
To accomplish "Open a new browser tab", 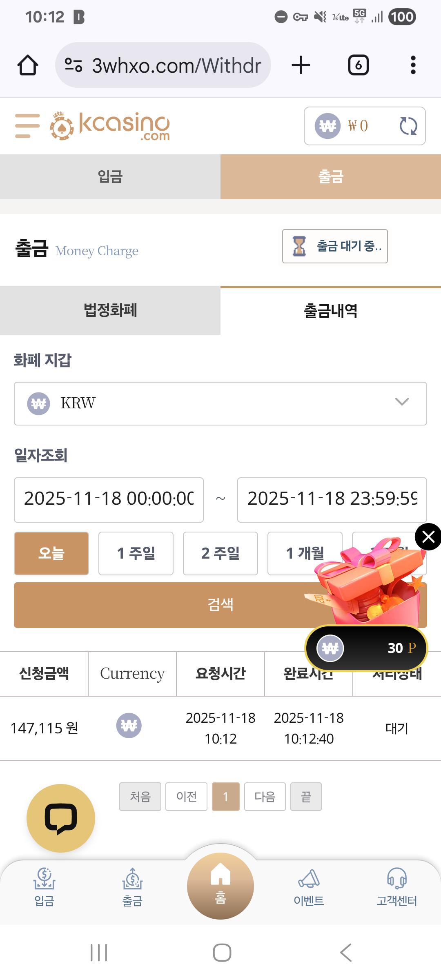I will (301, 65).
